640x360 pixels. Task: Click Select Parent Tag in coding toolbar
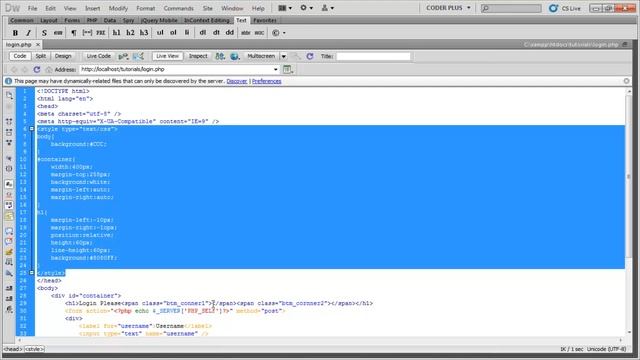tap(9, 158)
